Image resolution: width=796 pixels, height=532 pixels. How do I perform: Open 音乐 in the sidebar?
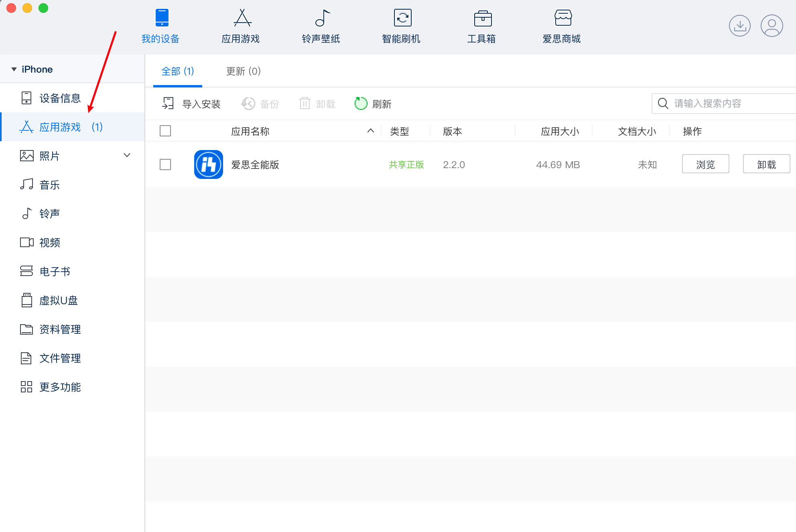tap(73, 185)
